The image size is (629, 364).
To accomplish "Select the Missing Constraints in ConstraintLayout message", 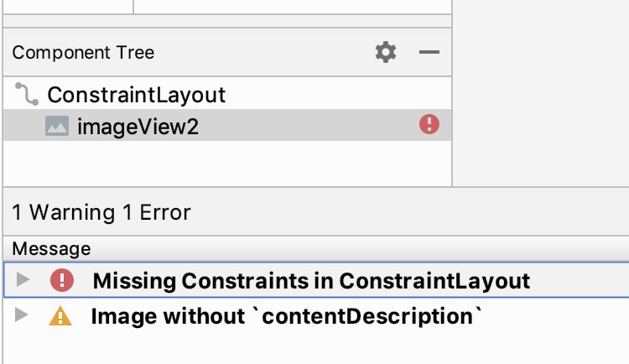I will [x=311, y=280].
